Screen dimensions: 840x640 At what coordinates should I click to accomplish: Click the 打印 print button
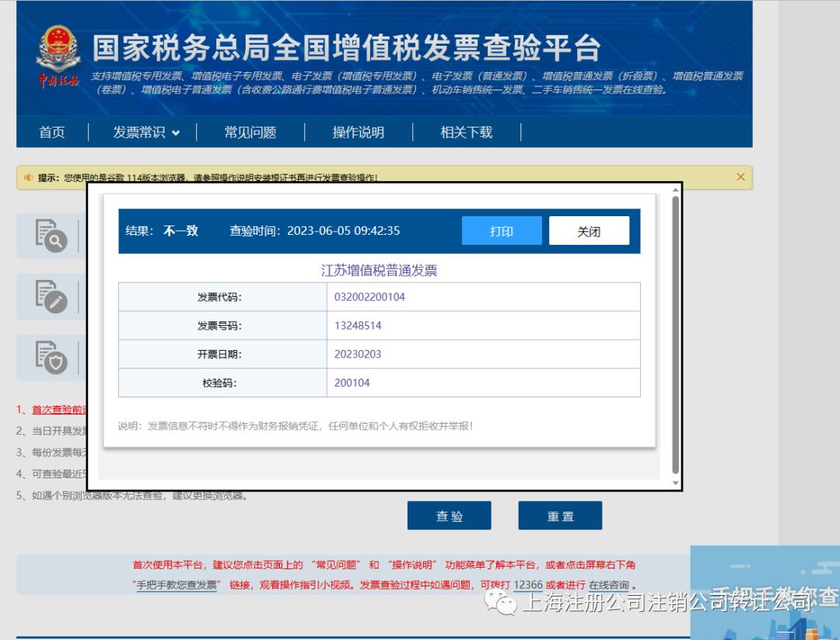point(502,230)
